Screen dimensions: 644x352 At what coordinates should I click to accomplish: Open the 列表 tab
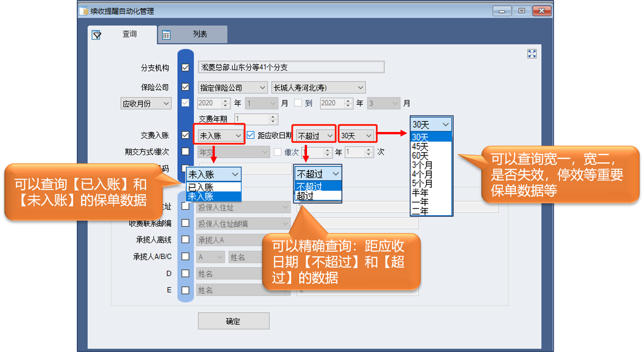coord(193,34)
